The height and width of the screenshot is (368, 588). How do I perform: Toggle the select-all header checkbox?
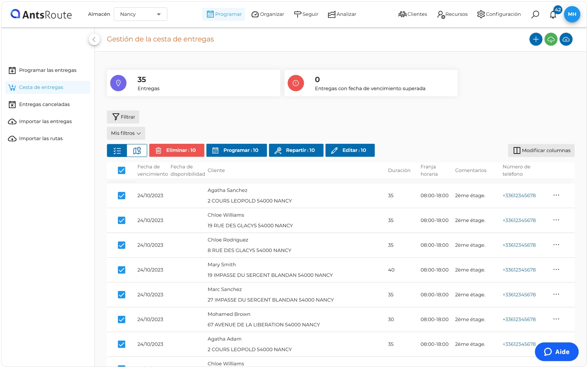pos(122,170)
